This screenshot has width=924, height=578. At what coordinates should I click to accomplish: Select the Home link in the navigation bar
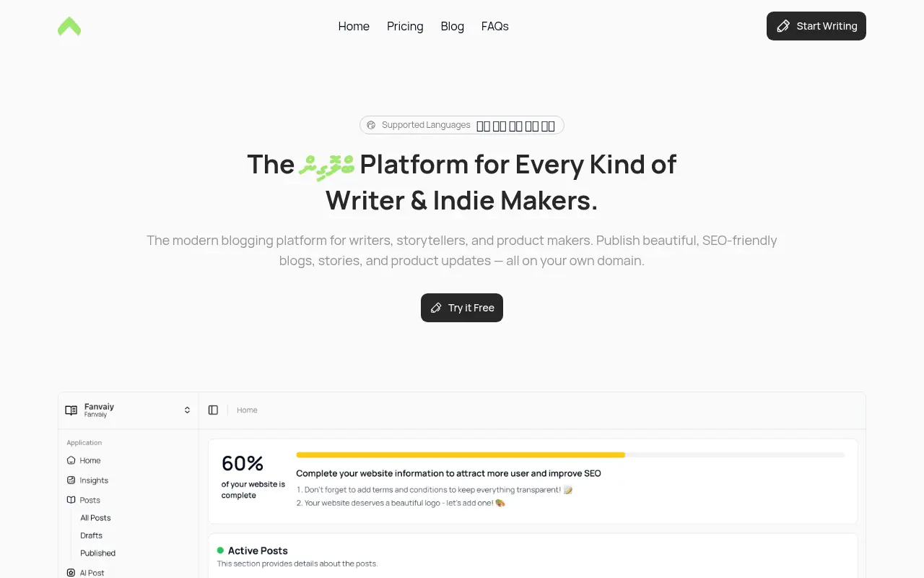tap(354, 26)
